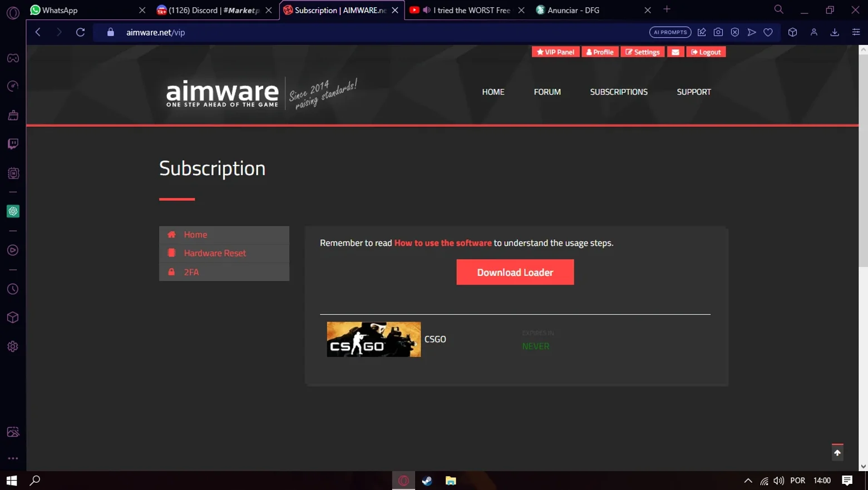This screenshot has width=868, height=490.
Task: Open the browser downloads icon
Action: tap(835, 32)
